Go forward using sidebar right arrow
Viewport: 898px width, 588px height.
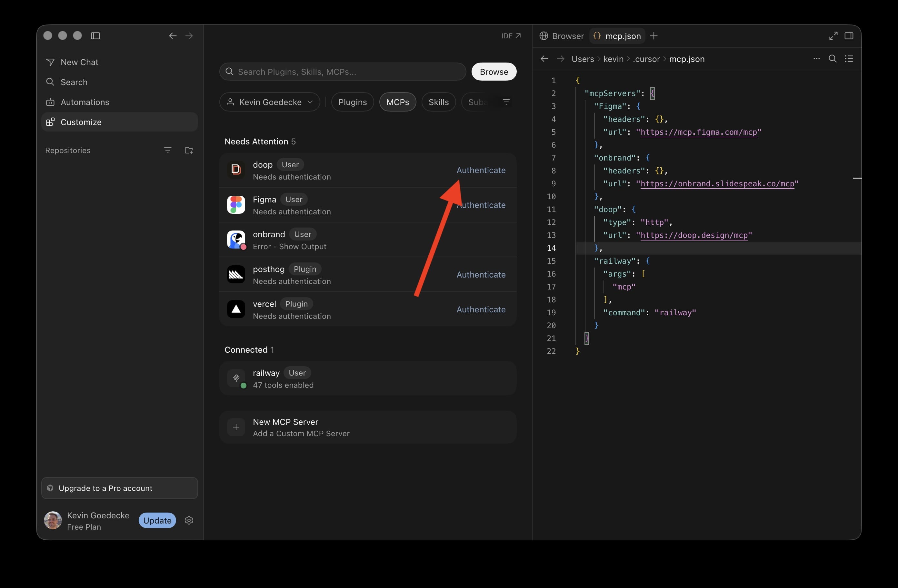pos(189,36)
